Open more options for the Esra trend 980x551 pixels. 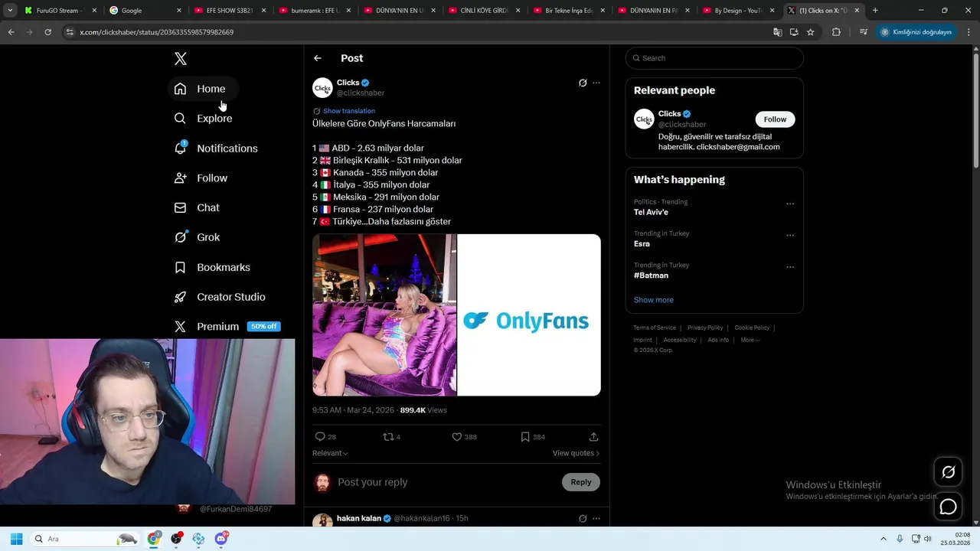click(790, 235)
